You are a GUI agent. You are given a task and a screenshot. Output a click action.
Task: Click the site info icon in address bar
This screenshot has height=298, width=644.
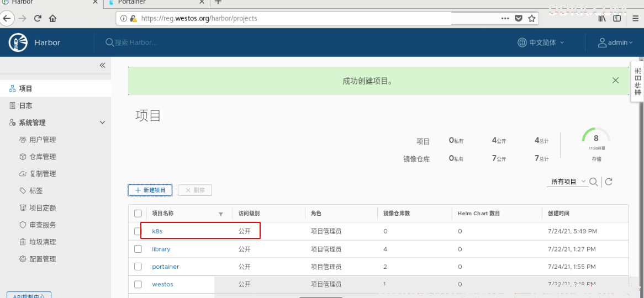(x=124, y=18)
